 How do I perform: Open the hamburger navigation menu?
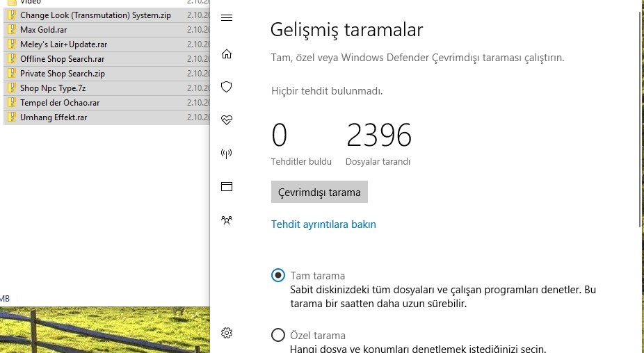tap(227, 17)
